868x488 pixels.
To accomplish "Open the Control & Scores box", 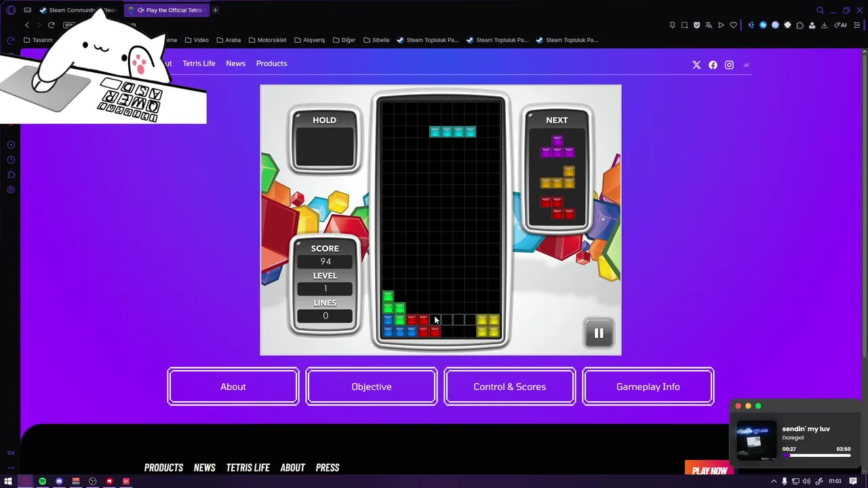I will [510, 386].
